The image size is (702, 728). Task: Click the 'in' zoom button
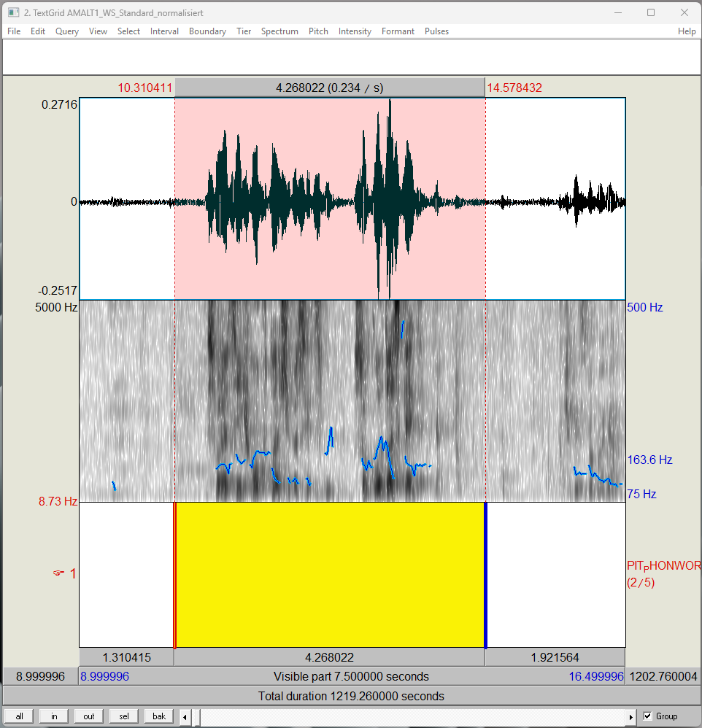tap(54, 716)
